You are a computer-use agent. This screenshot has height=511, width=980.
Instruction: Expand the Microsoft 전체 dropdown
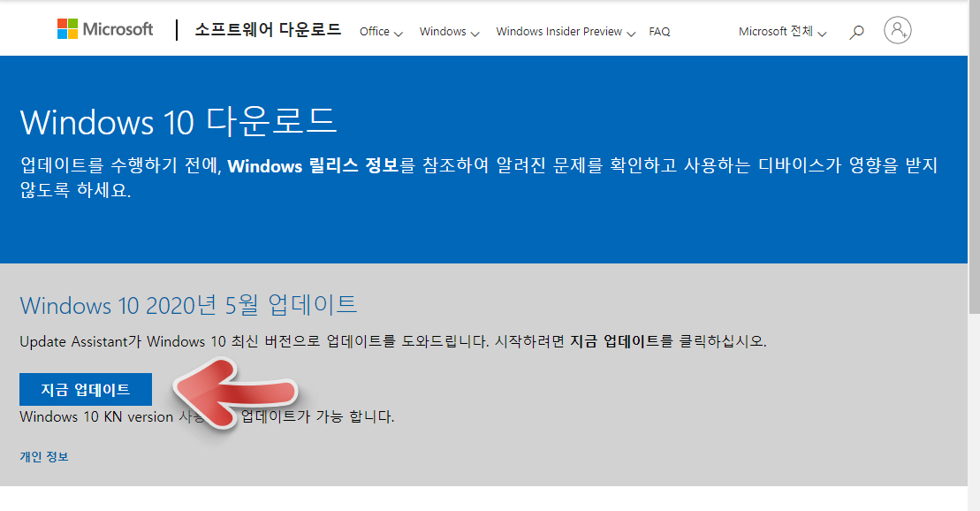pyautogui.click(x=782, y=32)
